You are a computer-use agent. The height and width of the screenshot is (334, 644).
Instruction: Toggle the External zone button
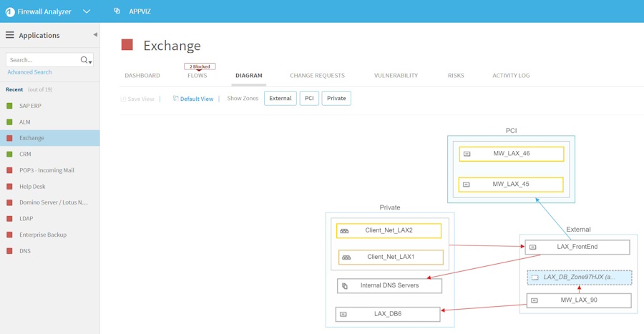280,99
